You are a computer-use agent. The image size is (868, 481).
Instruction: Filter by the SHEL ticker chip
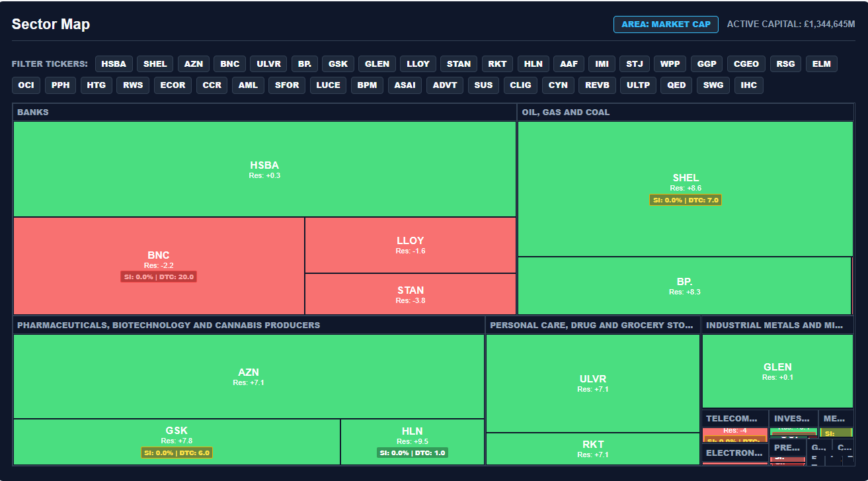(155, 64)
